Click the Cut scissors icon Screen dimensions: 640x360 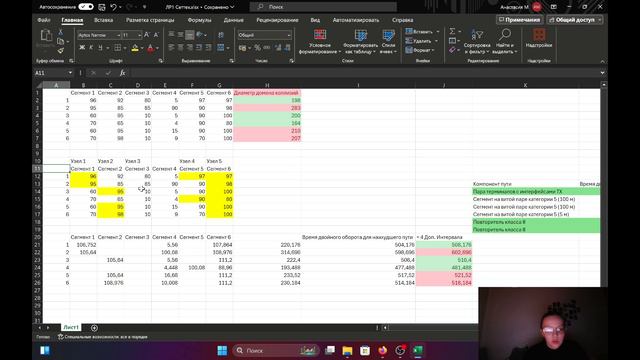pyautogui.click(x=60, y=32)
